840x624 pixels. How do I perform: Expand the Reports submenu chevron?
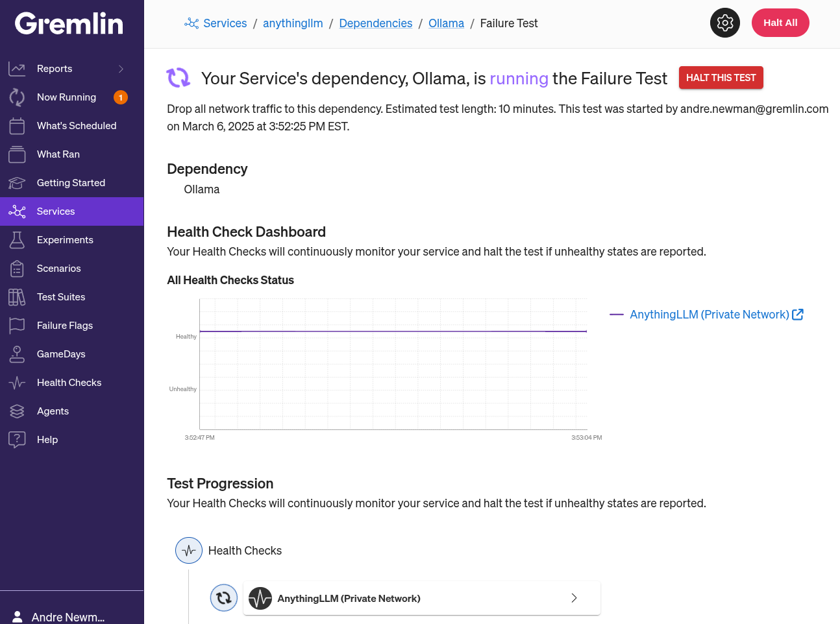tap(121, 69)
